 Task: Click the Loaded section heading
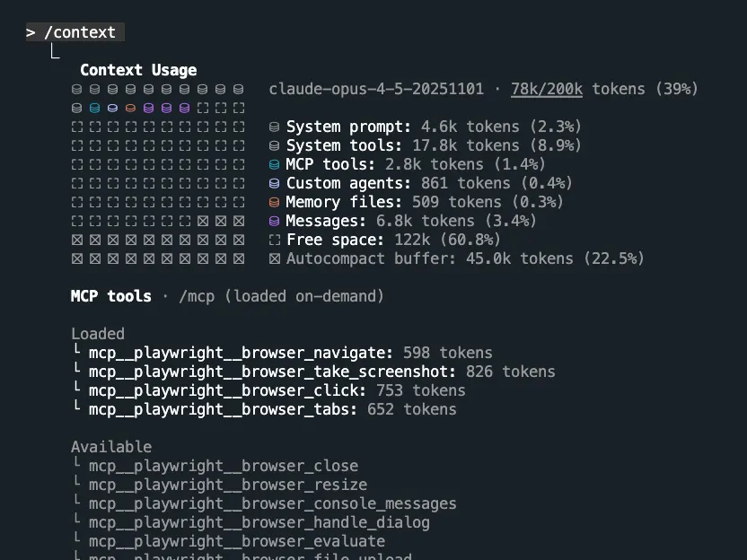[98, 334]
